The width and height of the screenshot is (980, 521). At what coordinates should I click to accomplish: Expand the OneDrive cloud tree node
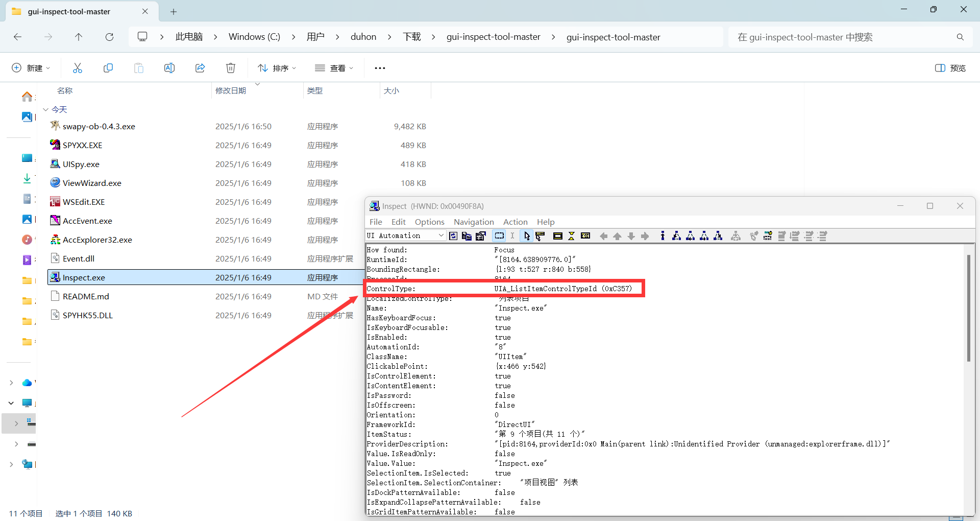click(x=11, y=383)
